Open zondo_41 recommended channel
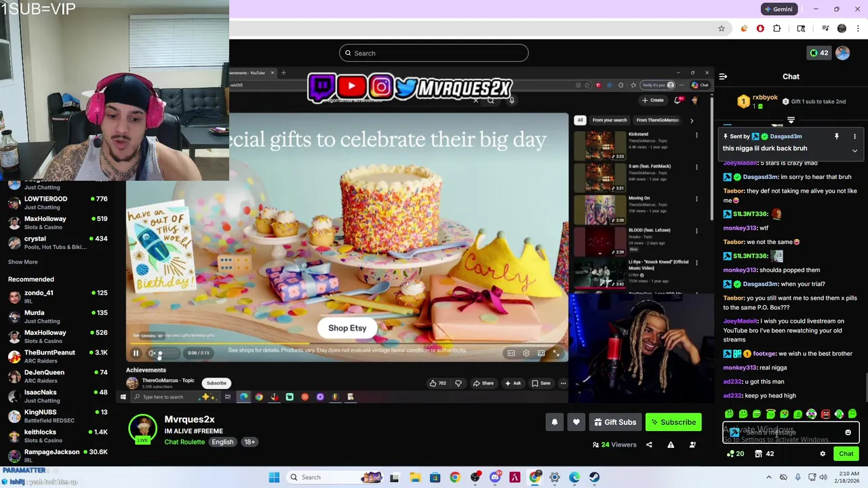Viewport: 868px width, 488px height. click(x=58, y=297)
